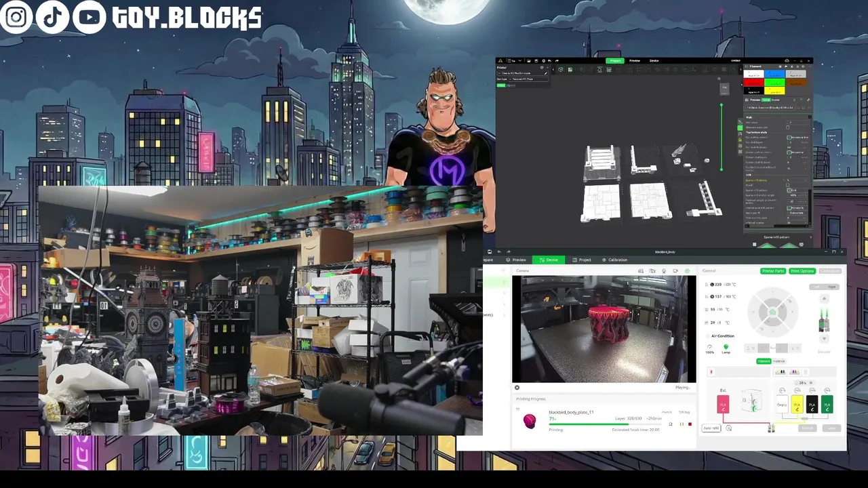
Task: Select the red filament swatch
Action: (x=754, y=83)
